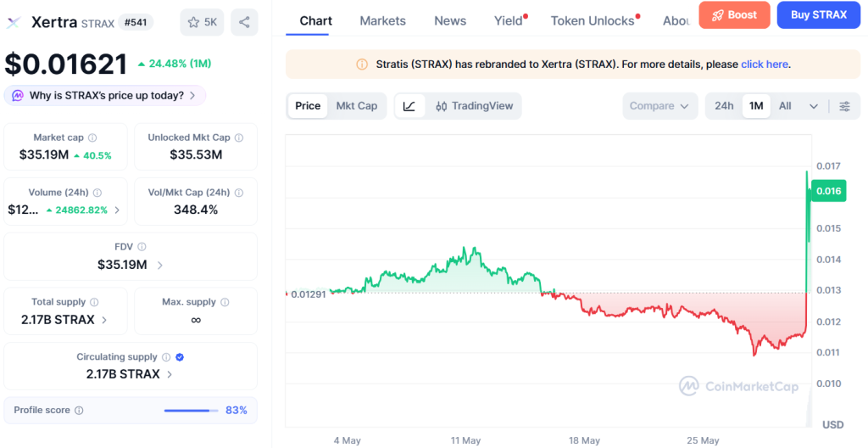Open the partially hidden About tab
This screenshot has height=448, width=868.
pyautogui.click(x=676, y=21)
